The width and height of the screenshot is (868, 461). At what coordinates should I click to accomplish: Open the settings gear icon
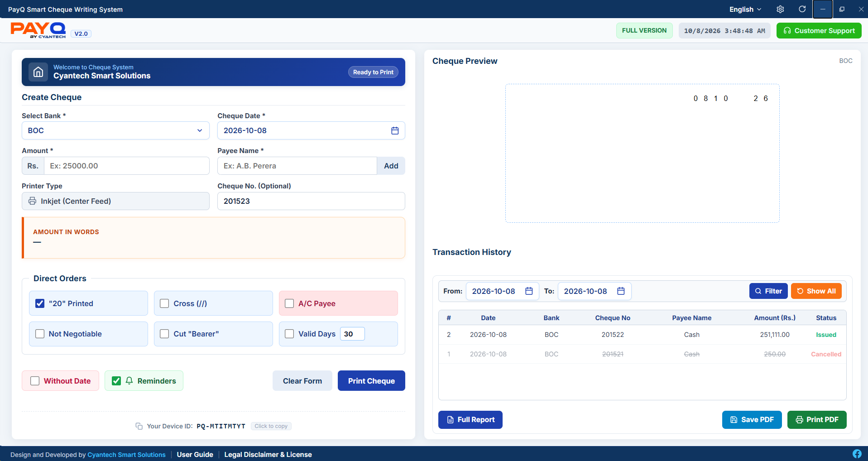(x=780, y=9)
